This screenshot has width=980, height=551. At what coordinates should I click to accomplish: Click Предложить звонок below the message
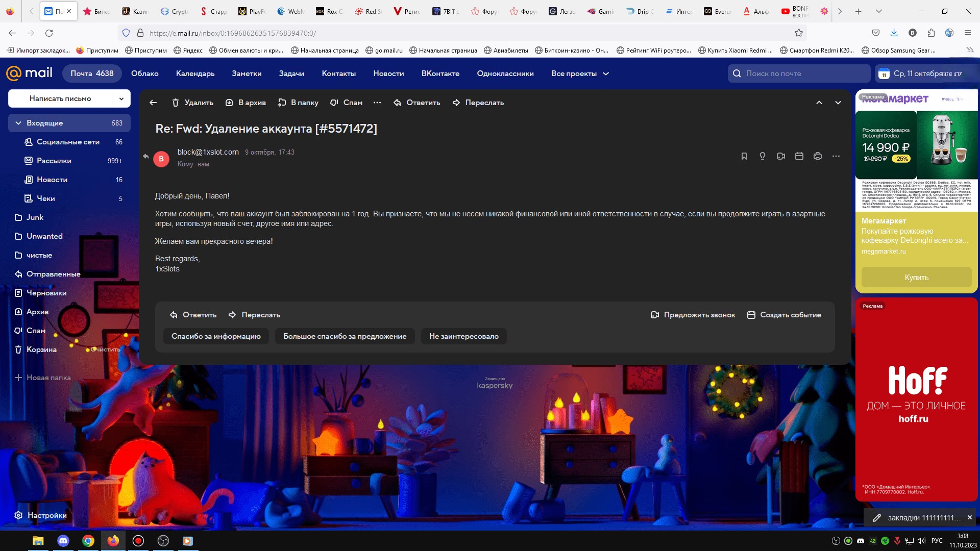point(693,315)
